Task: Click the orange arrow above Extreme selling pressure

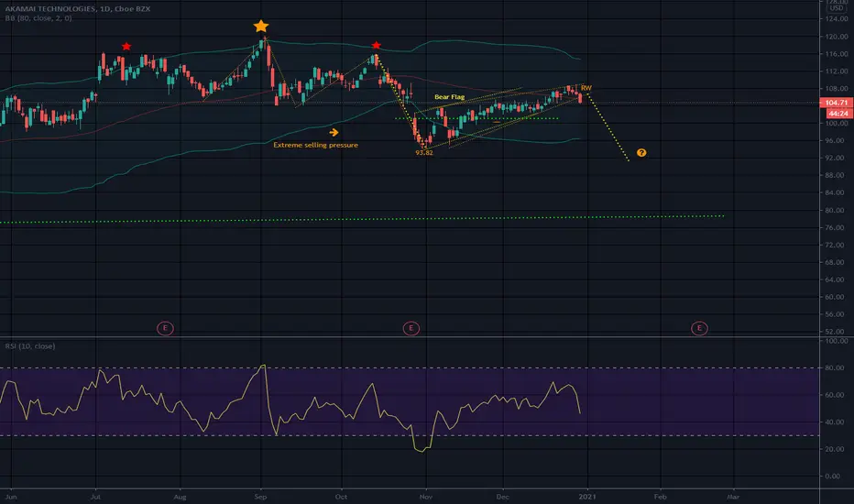Action: pyautogui.click(x=334, y=132)
